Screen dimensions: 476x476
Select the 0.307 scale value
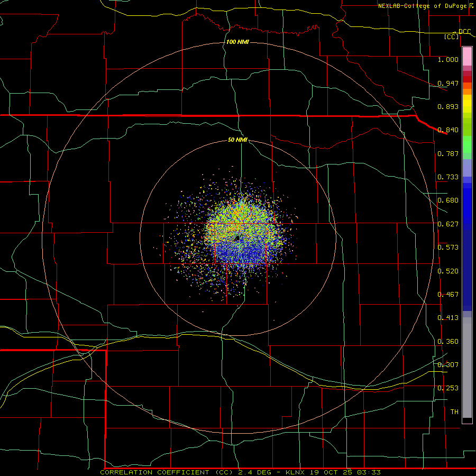[x=448, y=365]
